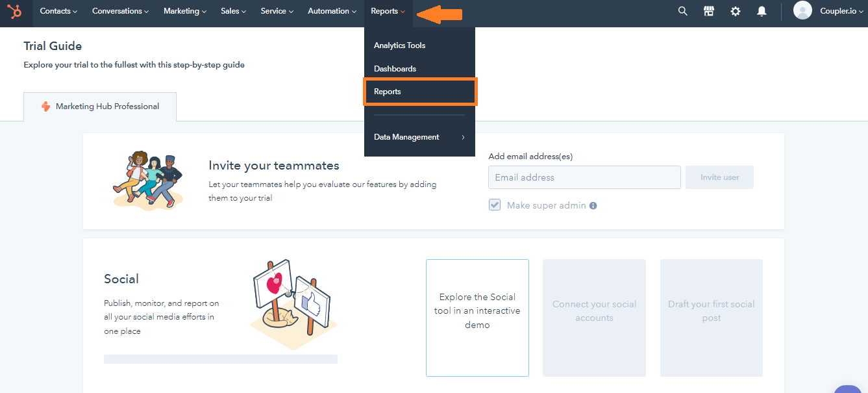This screenshot has height=393, width=868.
Task: Open the search magnifier
Action: (682, 11)
